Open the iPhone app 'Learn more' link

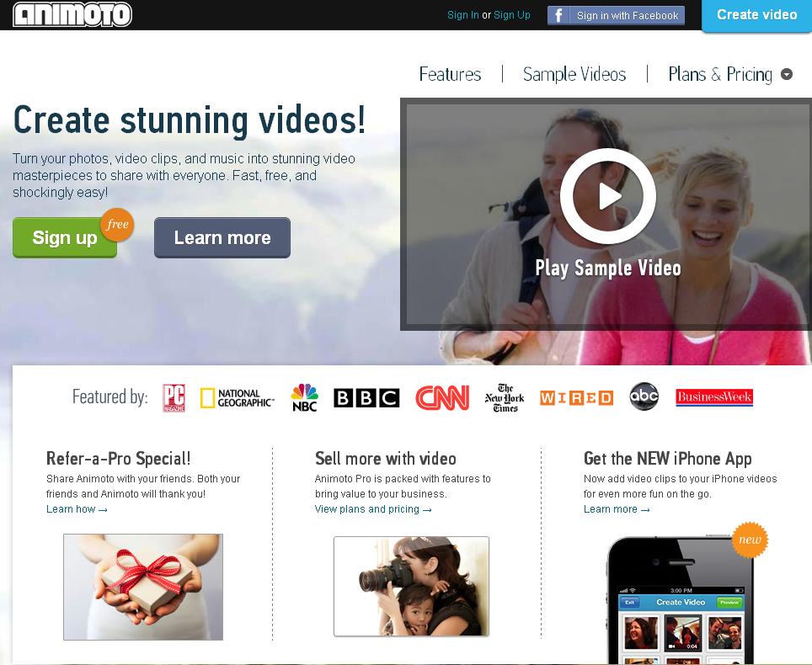617,509
